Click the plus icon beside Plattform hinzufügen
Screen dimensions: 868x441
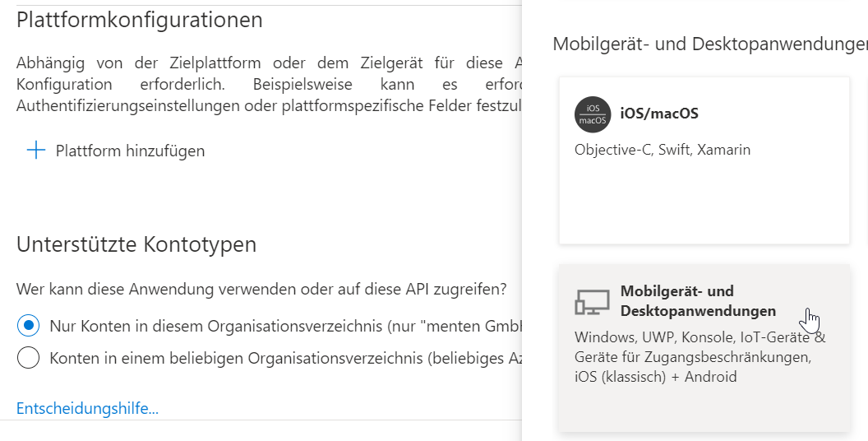click(35, 150)
